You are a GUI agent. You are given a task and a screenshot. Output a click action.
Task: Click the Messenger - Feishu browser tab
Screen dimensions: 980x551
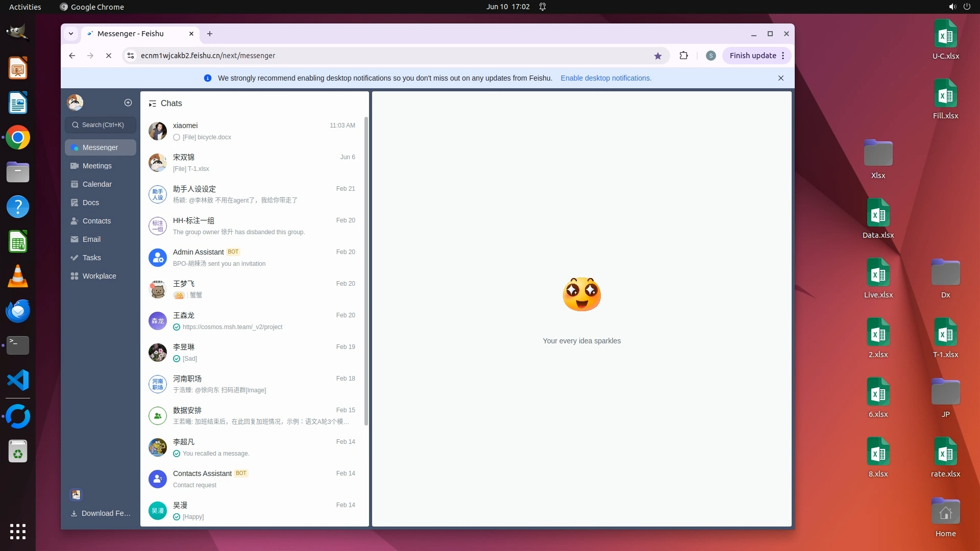coord(131,34)
